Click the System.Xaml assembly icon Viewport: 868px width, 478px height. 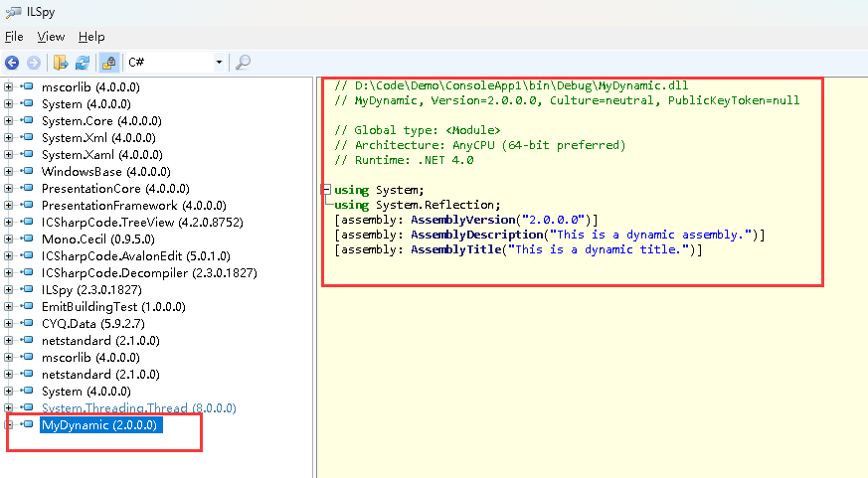click(x=27, y=154)
